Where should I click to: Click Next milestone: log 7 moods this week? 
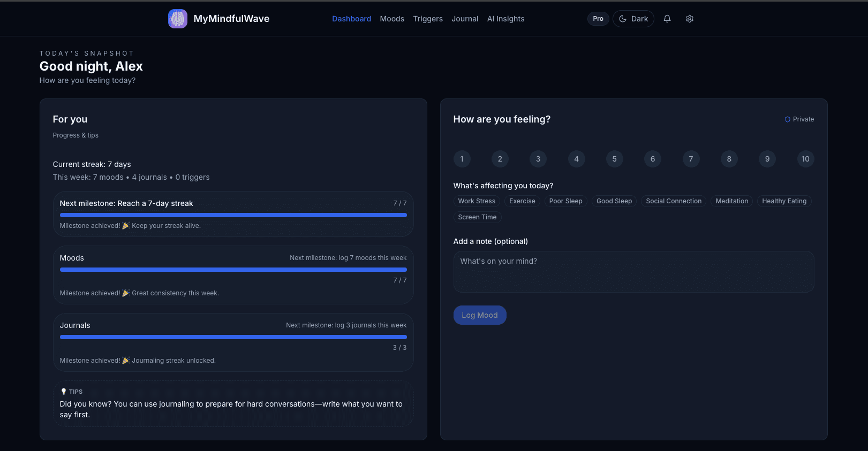click(x=348, y=258)
